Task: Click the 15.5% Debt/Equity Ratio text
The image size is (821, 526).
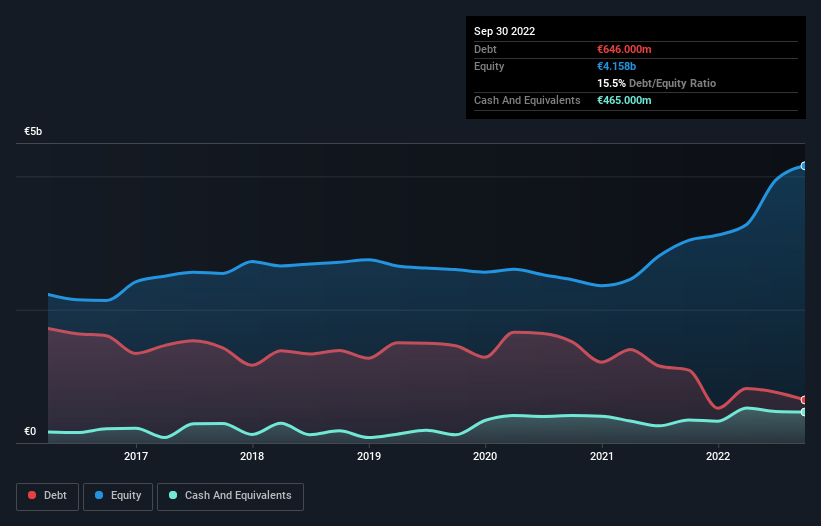Action: [657, 83]
